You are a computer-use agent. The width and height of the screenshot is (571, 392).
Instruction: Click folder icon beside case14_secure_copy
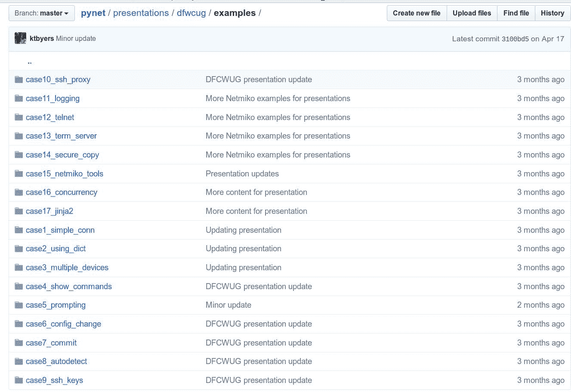point(19,154)
